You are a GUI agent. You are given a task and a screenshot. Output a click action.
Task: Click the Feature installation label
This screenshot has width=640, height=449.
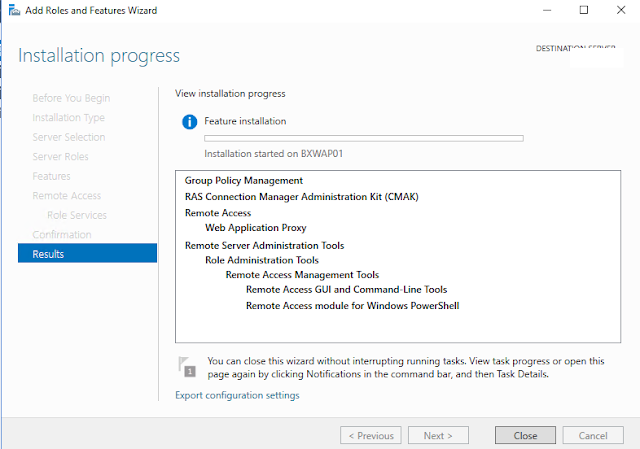click(x=245, y=121)
